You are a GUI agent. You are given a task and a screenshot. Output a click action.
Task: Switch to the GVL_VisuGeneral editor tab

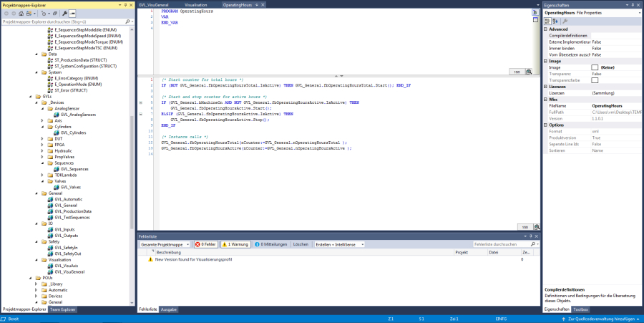pos(152,4)
